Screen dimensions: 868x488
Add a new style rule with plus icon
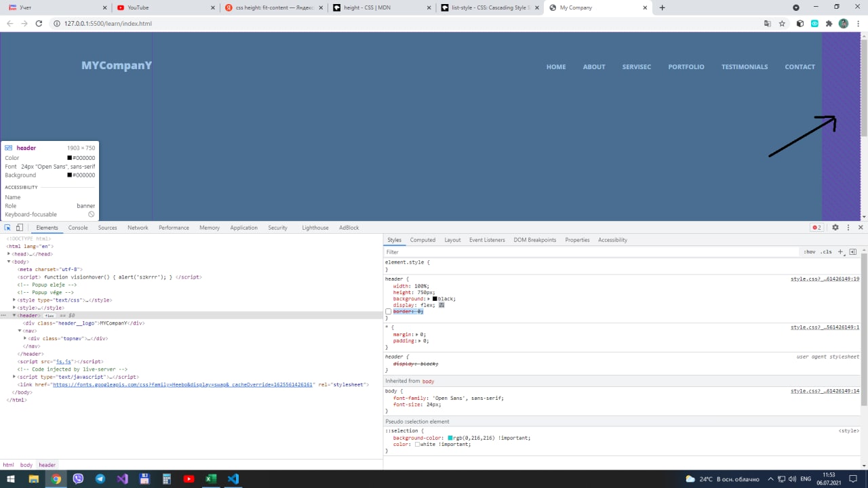pos(841,252)
